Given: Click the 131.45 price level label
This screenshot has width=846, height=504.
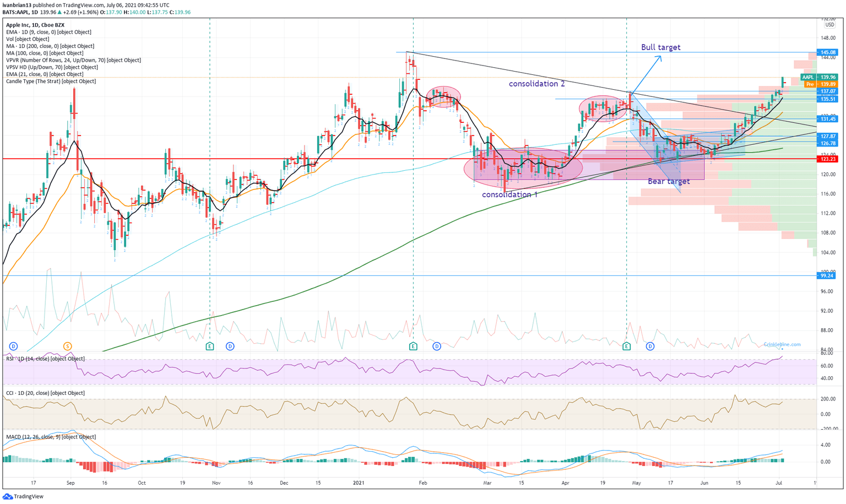Looking at the screenshot, I should click(x=828, y=119).
